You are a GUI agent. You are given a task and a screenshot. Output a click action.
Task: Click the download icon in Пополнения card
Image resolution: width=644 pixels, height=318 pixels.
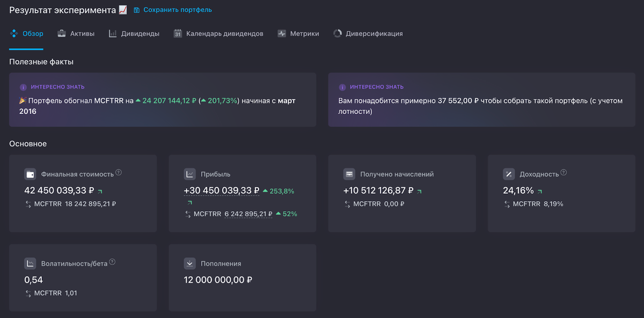point(189,263)
